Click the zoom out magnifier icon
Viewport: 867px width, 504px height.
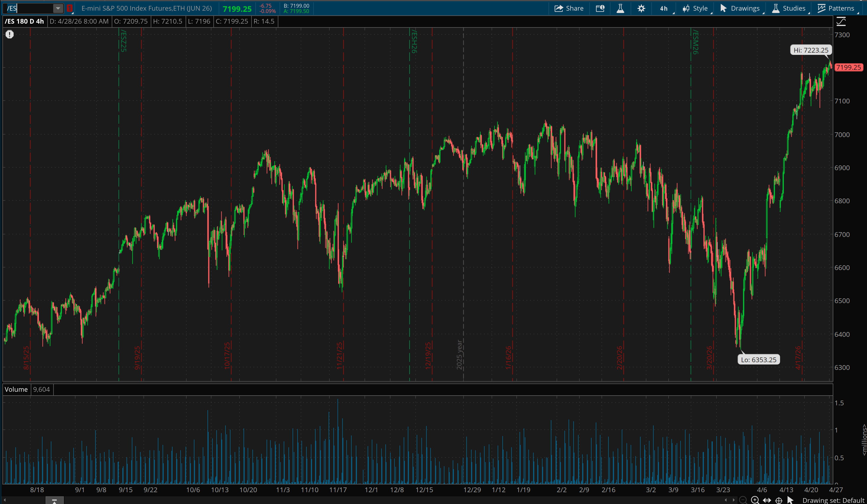(x=743, y=500)
